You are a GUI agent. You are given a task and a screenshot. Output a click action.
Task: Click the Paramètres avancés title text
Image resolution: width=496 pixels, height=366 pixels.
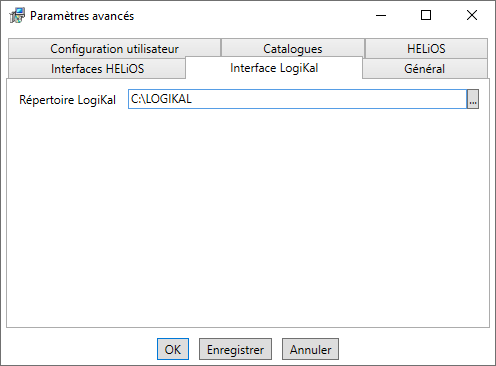82,16
